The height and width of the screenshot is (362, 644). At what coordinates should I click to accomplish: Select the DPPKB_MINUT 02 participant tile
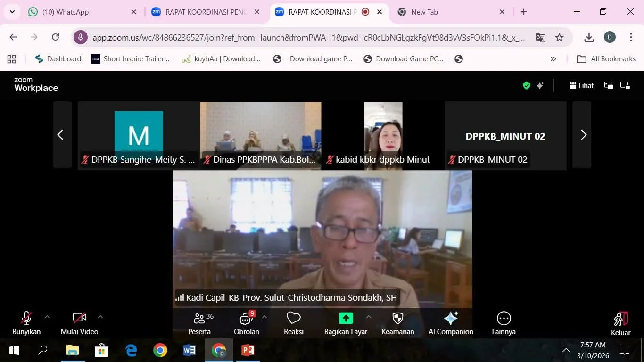click(x=505, y=136)
